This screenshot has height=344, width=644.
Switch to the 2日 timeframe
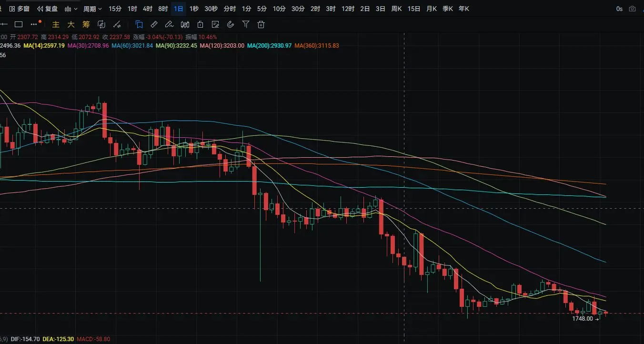tap(365, 9)
